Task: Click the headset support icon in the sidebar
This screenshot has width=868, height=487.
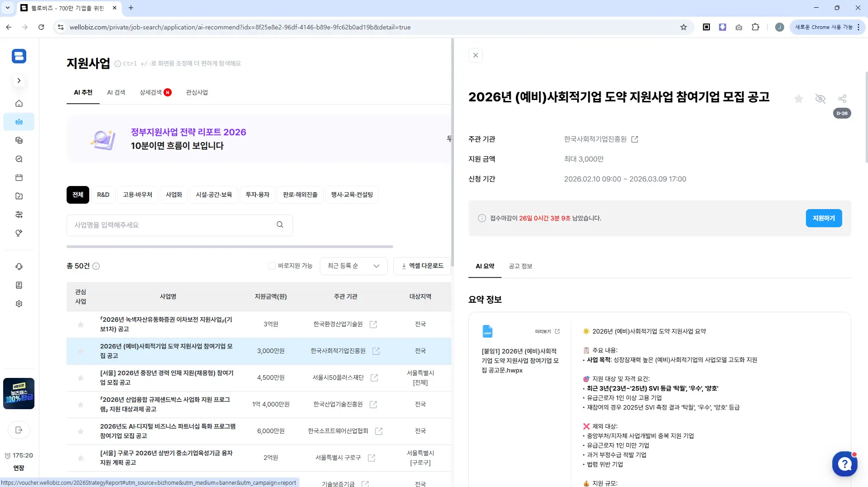Action: [19, 267]
